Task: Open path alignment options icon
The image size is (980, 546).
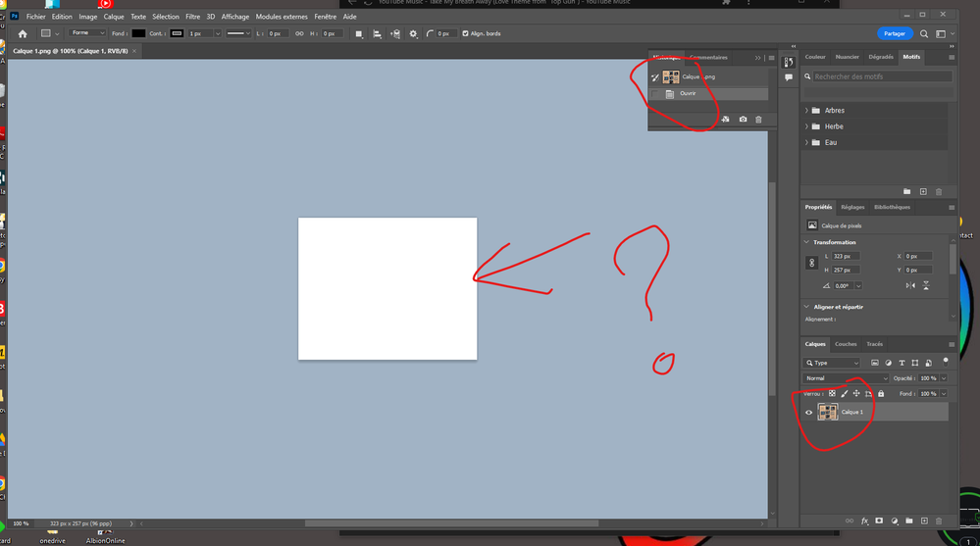Action: click(377, 33)
